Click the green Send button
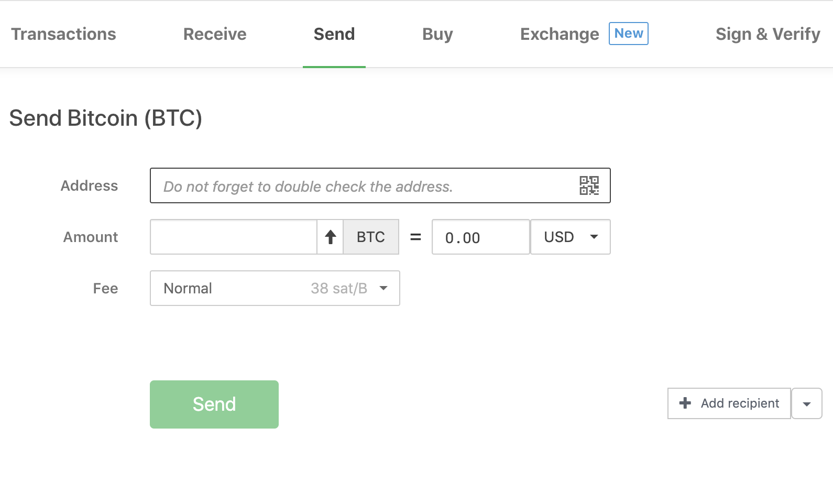This screenshot has width=833, height=504. pyautogui.click(x=214, y=404)
